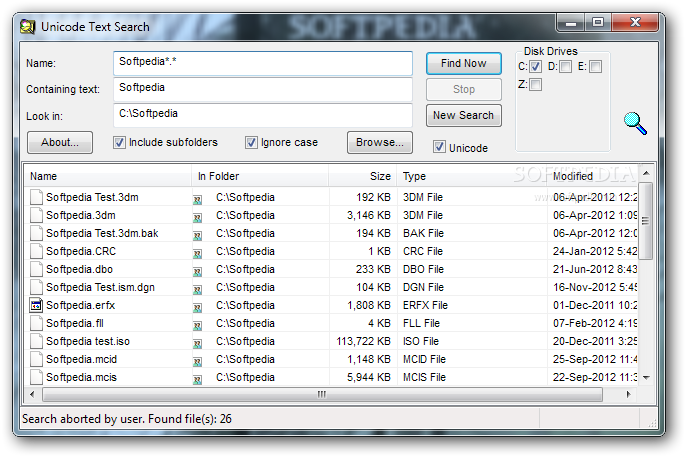This screenshot has width=686, height=457.
Task: Begin a New Search
Action: click(464, 115)
